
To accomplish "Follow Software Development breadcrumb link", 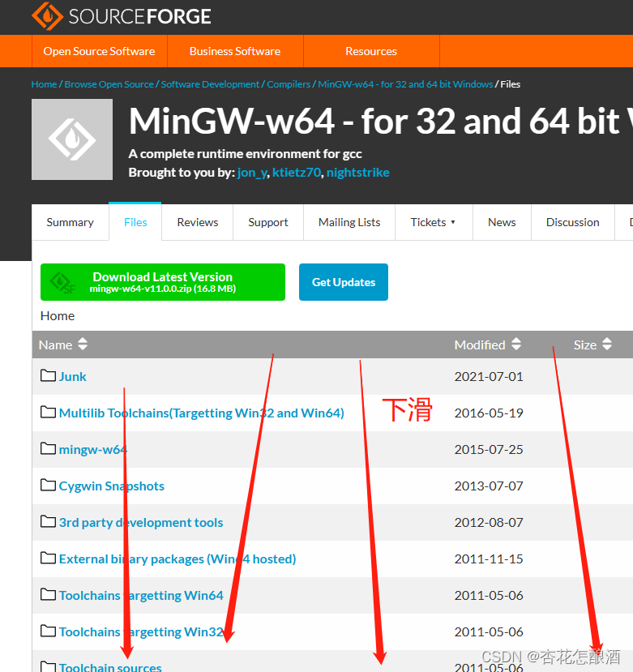I will pos(210,84).
